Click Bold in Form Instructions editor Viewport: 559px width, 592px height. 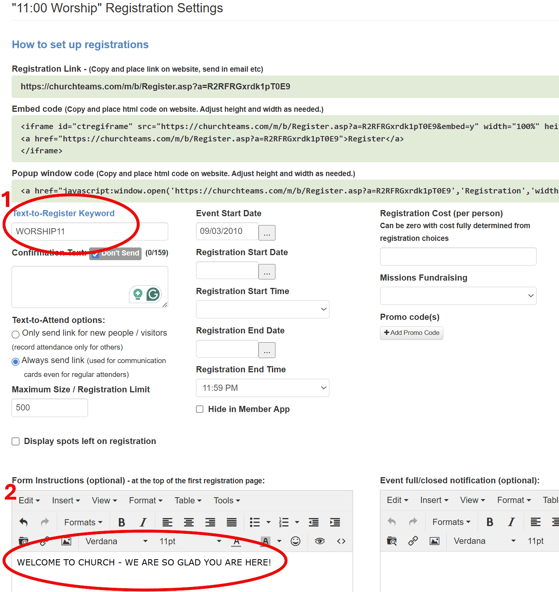(x=121, y=522)
